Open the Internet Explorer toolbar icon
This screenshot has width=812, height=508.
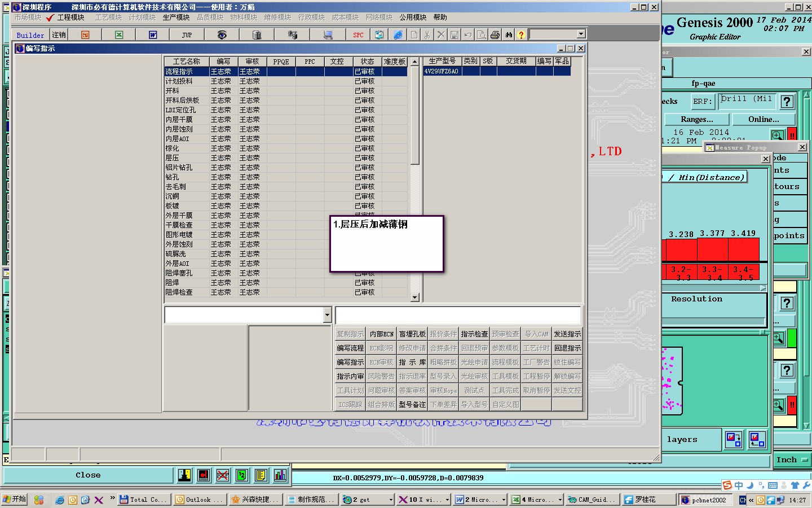[x=398, y=35]
